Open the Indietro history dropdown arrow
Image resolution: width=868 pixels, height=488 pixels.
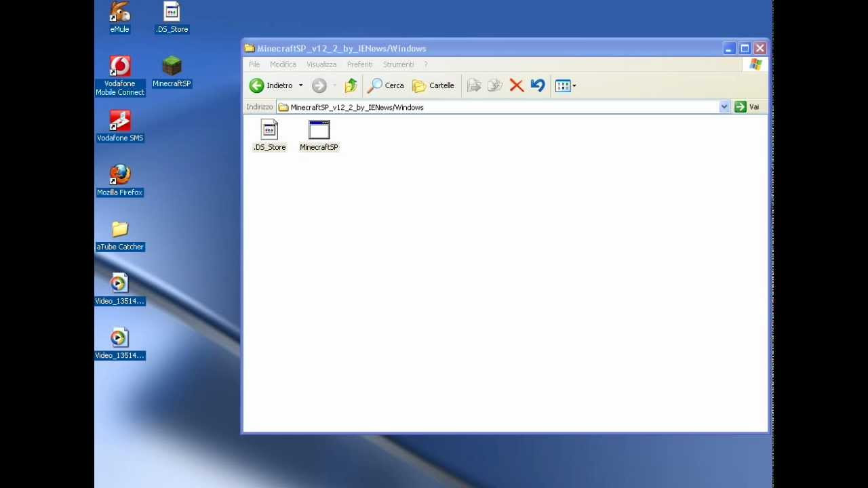click(x=300, y=85)
